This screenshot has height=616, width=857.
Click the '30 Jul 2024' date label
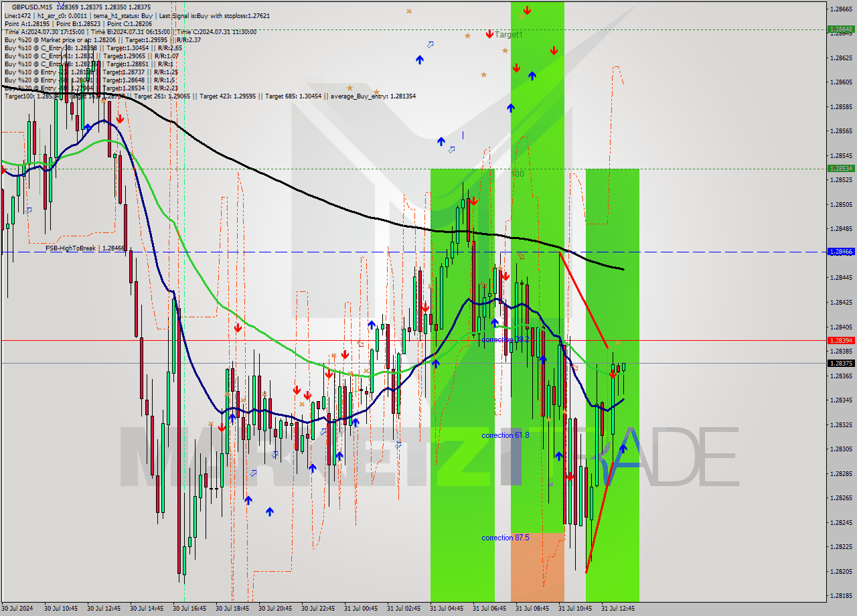point(18,609)
